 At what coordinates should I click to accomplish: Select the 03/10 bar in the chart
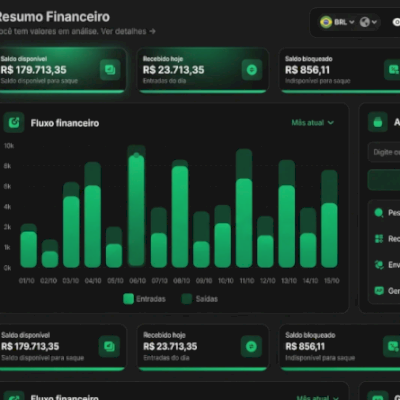[x=71, y=225]
